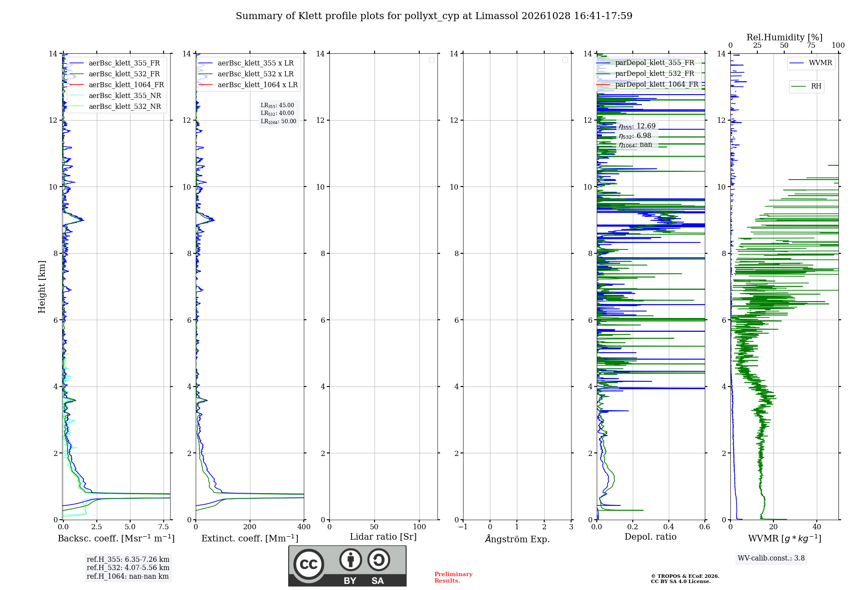Click the Ångström Exp. axis label
This screenshot has width=868, height=590.
[x=517, y=539]
